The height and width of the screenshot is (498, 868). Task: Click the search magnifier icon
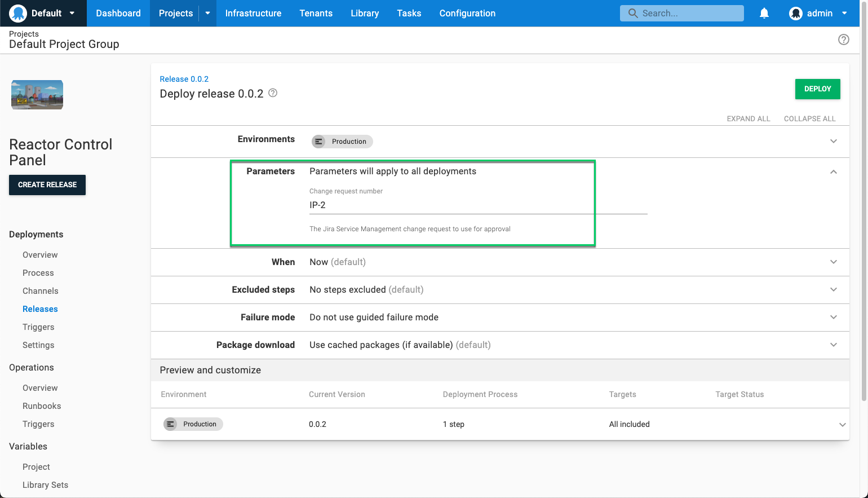pyautogui.click(x=632, y=13)
